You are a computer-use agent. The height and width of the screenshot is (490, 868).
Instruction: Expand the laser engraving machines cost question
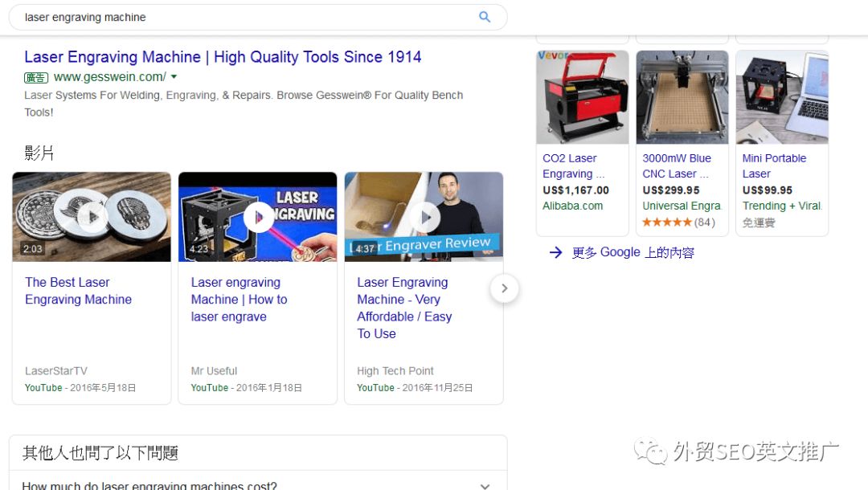coord(485,485)
